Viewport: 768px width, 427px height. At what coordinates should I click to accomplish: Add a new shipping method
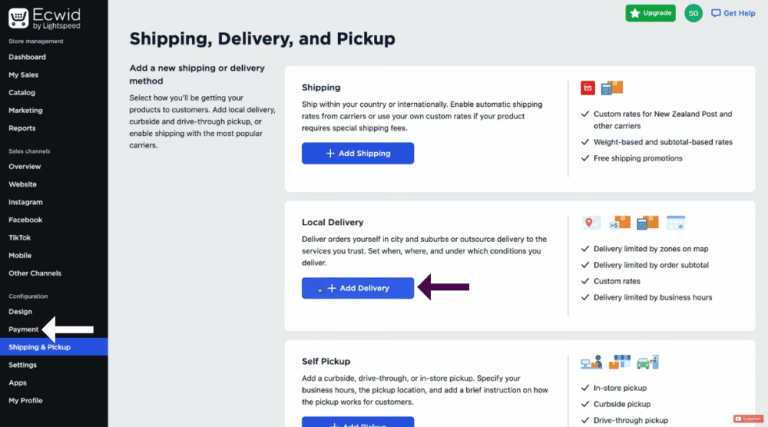click(x=358, y=153)
